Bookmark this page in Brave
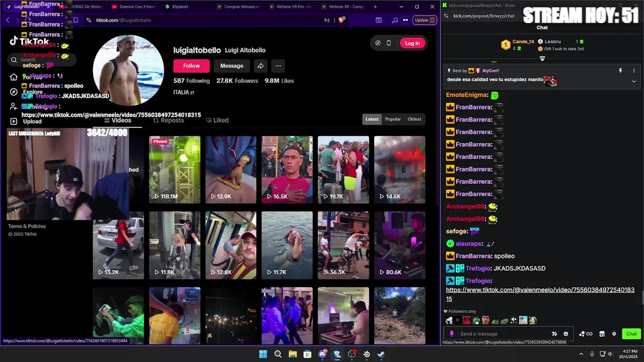This screenshot has width=644, height=362. coord(75,20)
